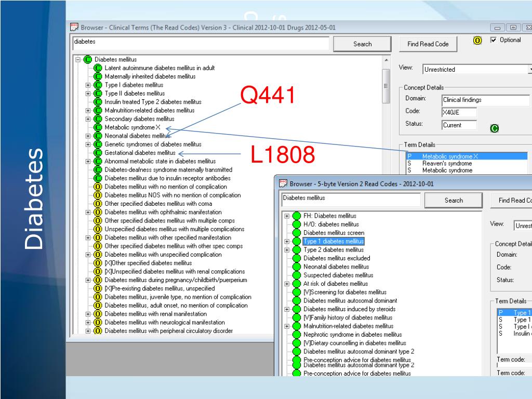Collapse the root Diabetes mellitus node
The width and height of the screenshot is (532, 399).
[78, 60]
